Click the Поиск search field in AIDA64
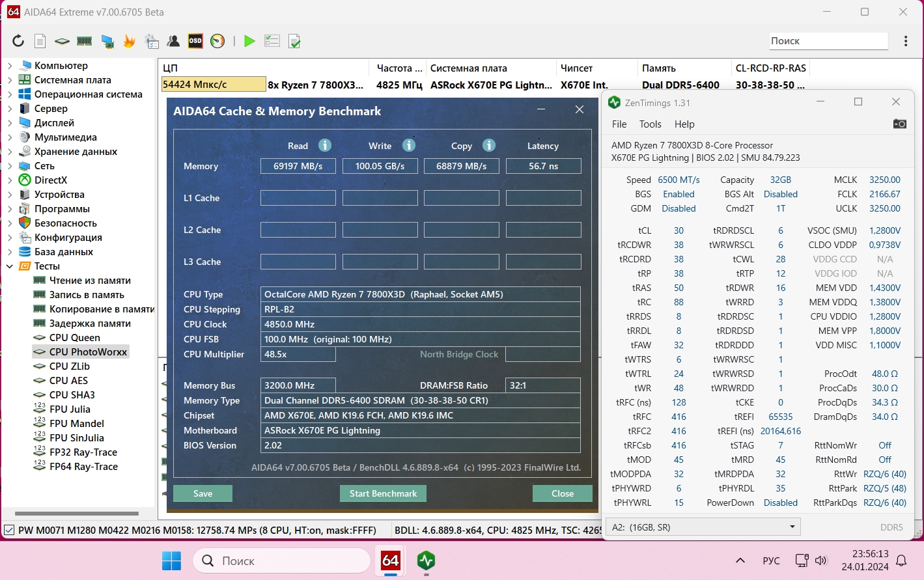924x580 pixels. 828,40
